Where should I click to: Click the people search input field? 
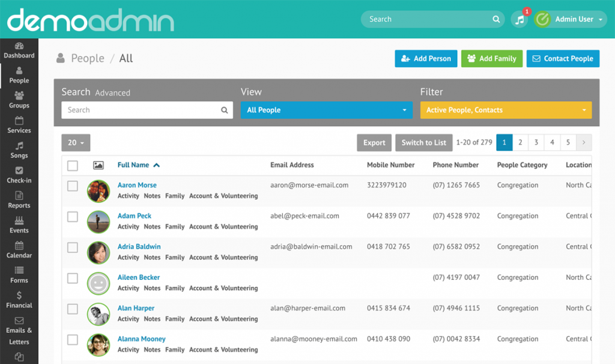tap(141, 110)
